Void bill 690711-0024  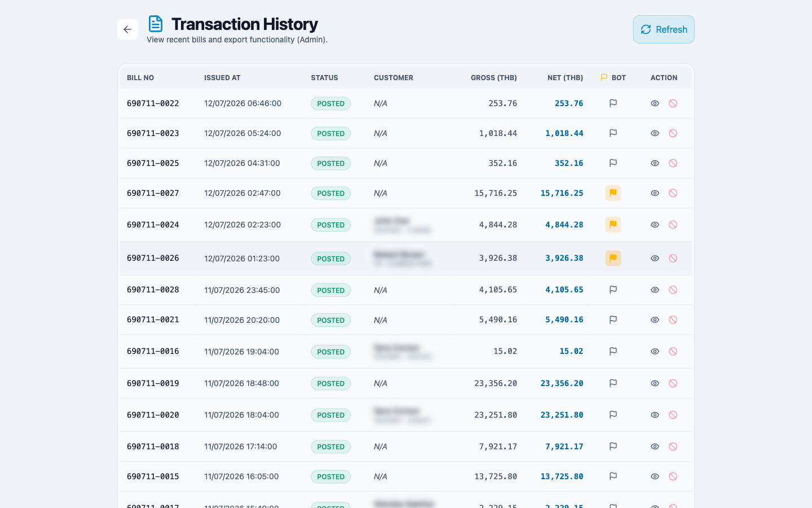[673, 225]
